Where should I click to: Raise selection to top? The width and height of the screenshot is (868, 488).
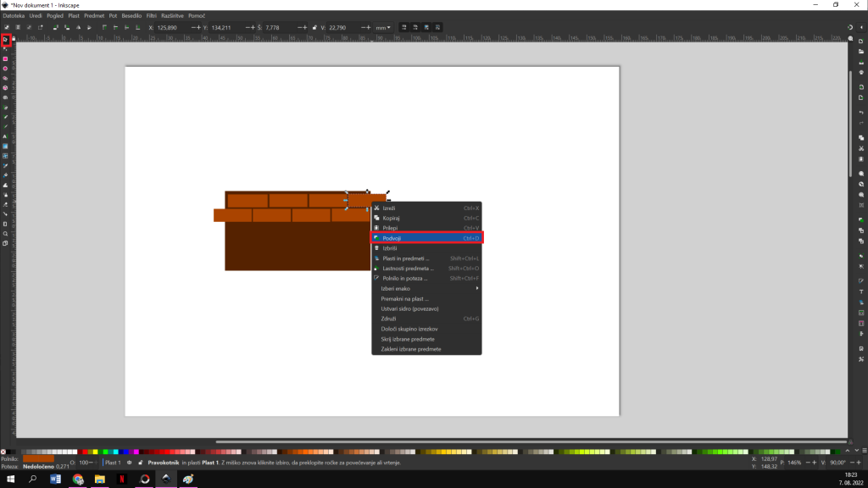[104, 27]
